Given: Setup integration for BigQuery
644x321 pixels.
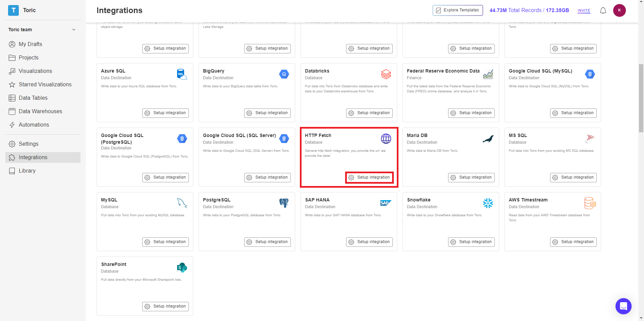Looking at the screenshot, I should tap(267, 113).
